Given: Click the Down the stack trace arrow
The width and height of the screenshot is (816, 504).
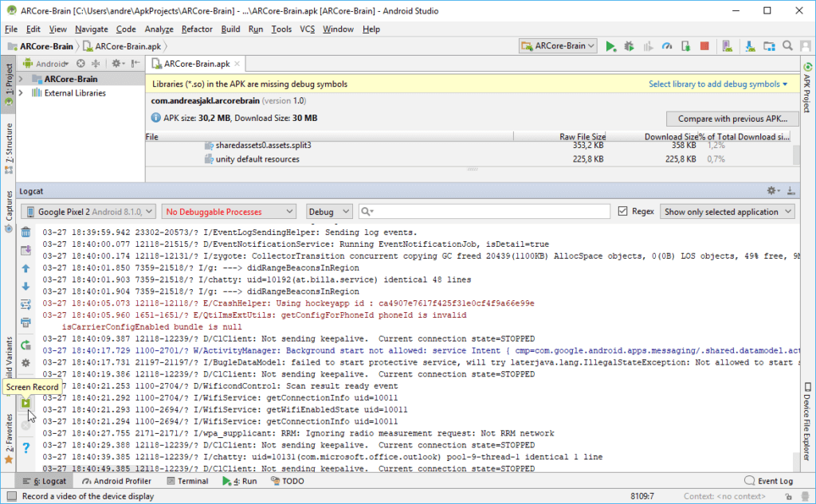Looking at the screenshot, I should pos(25,287).
